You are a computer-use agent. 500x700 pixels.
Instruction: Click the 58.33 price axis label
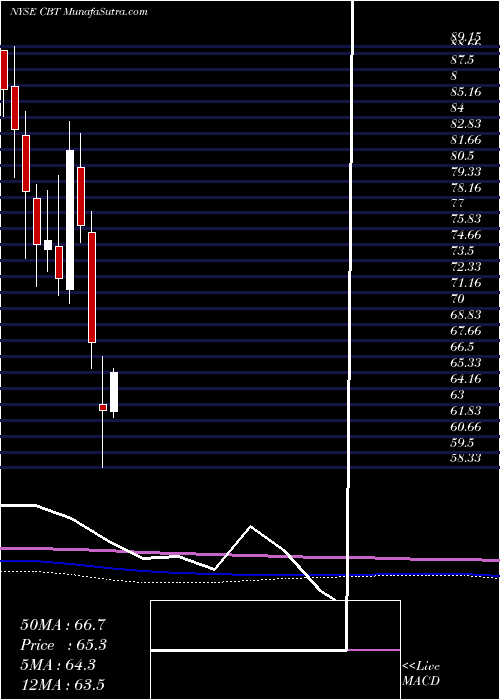click(466, 458)
